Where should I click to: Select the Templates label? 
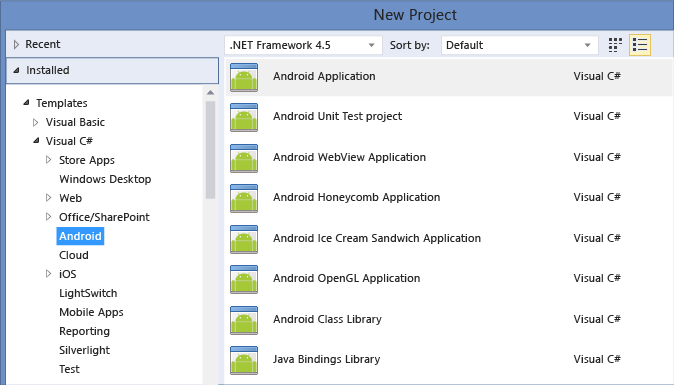[x=61, y=103]
